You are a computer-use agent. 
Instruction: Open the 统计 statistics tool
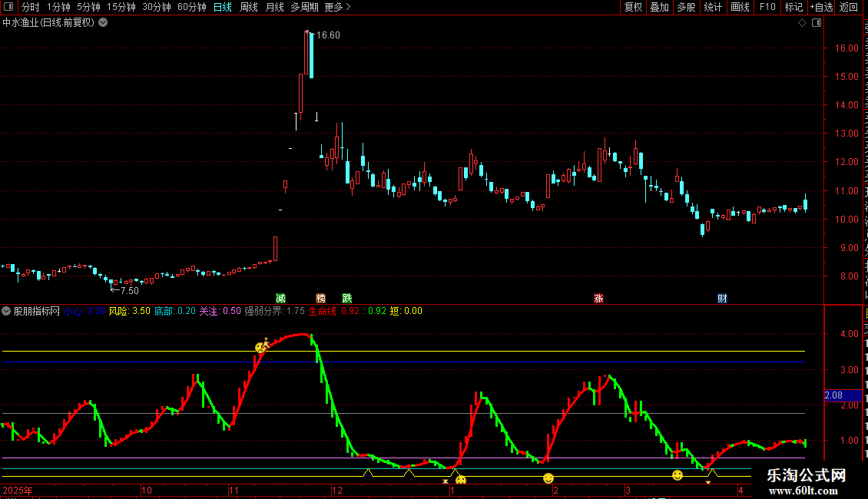coord(712,7)
